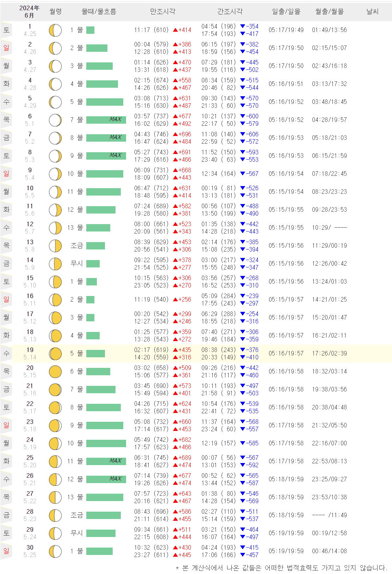Click the 무시 tide label on June 14
This screenshot has height=574, width=392.
click(77, 264)
